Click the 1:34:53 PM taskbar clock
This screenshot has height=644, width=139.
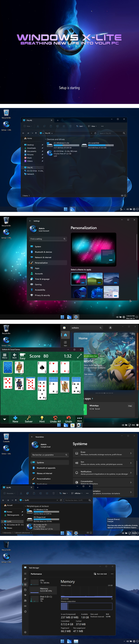[130, 317]
